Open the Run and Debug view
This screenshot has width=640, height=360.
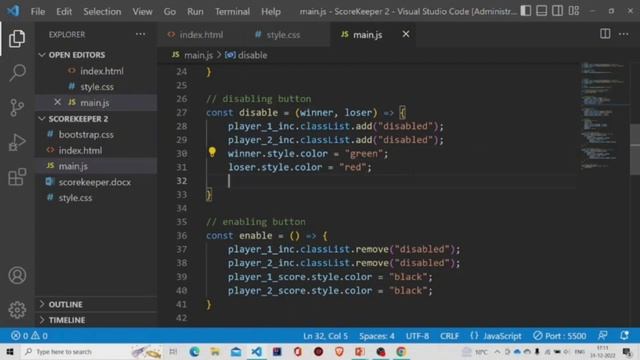coord(17,142)
